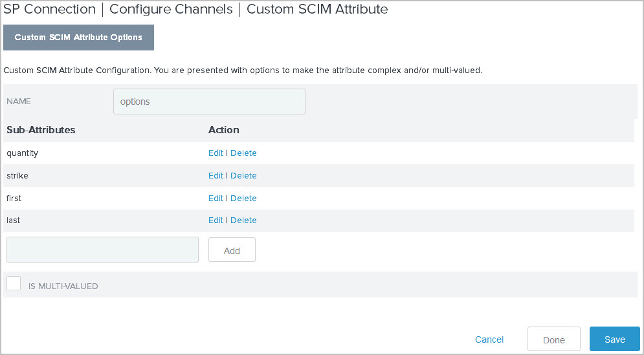Edit the strike sub-attribute
The height and width of the screenshot is (355, 644).
pyautogui.click(x=216, y=176)
